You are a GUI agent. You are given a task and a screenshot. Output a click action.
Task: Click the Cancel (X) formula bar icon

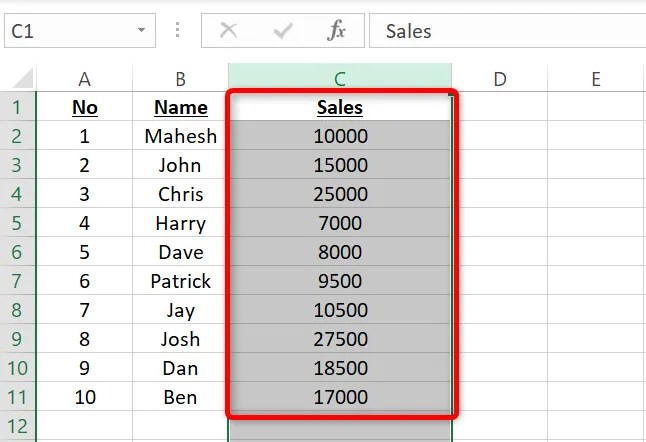click(228, 31)
